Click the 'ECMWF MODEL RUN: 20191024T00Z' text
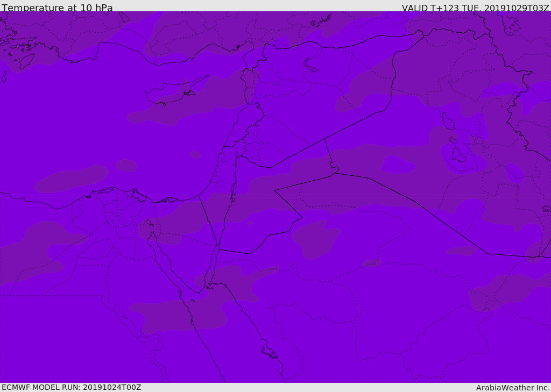 coord(72,387)
